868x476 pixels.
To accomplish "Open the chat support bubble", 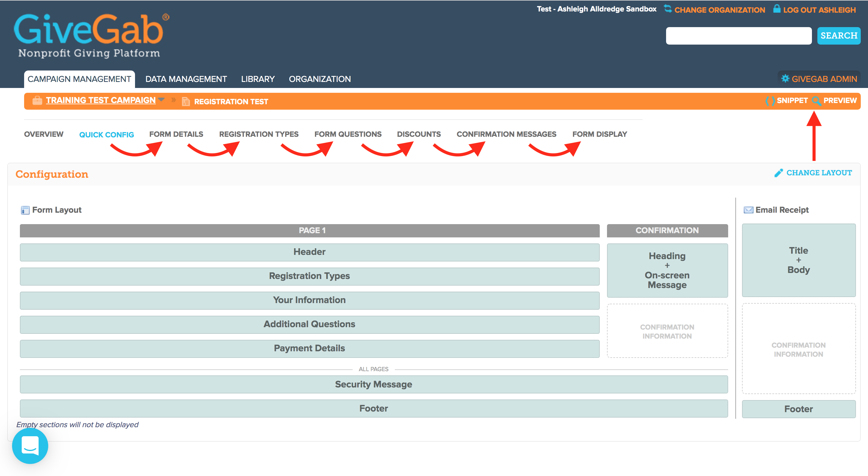I will click(30, 446).
